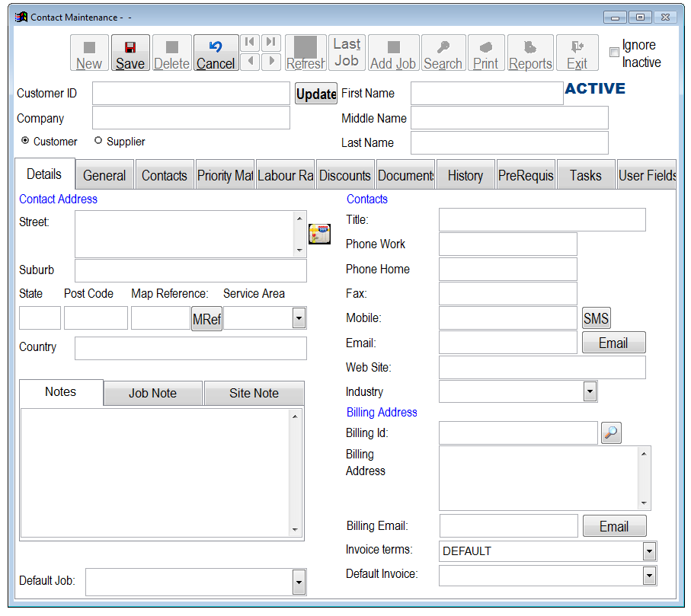Select the Supplier radio button
691x616 pixels.
click(x=98, y=141)
